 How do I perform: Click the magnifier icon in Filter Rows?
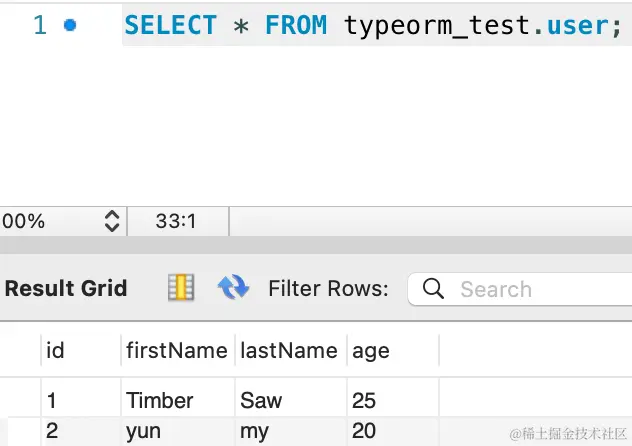pyautogui.click(x=433, y=289)
